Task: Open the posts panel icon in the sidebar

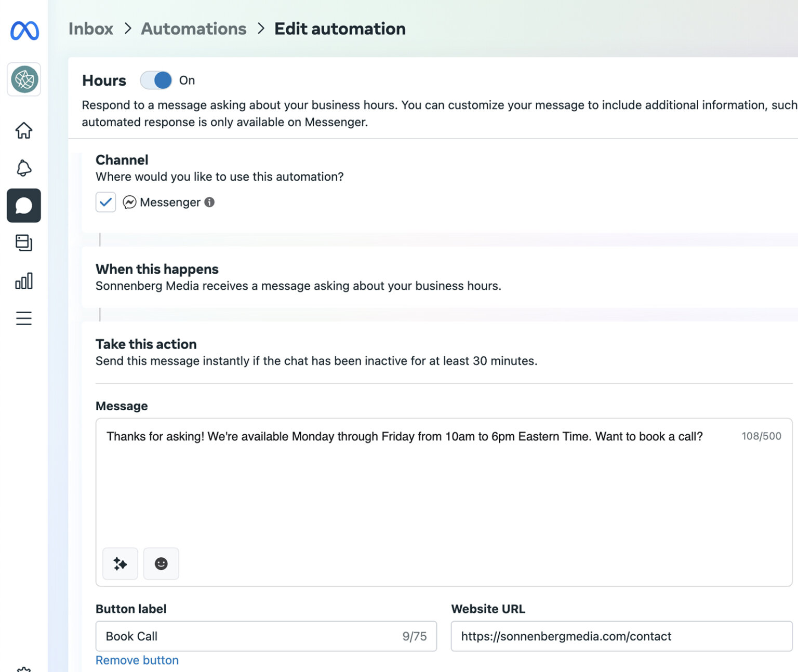Action: [x=24, y=243]
